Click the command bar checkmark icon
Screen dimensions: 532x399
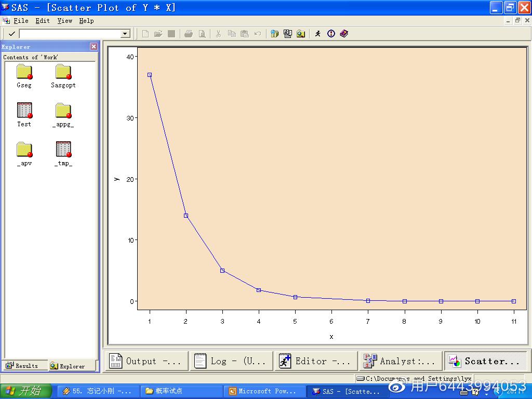point(11,34)
